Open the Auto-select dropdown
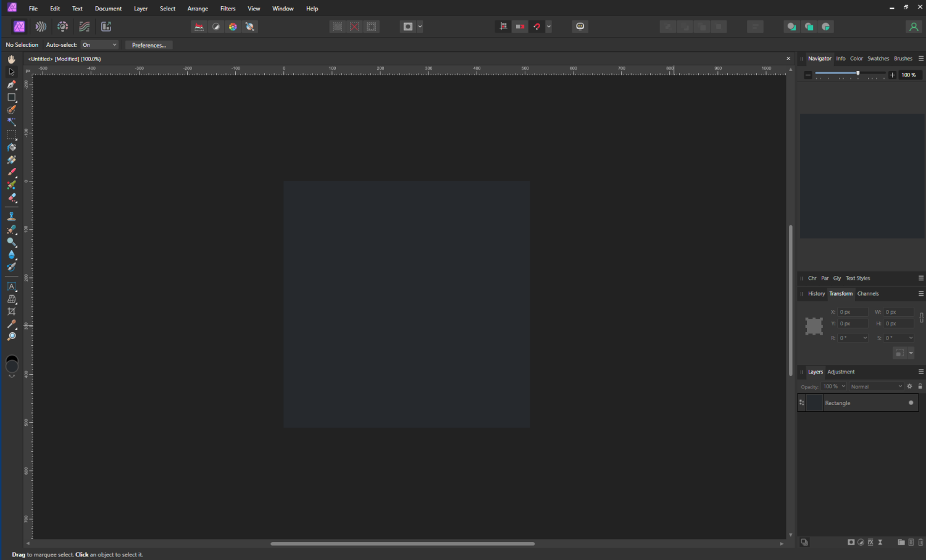This screenshot has width=926, height=560. (99, 44)
